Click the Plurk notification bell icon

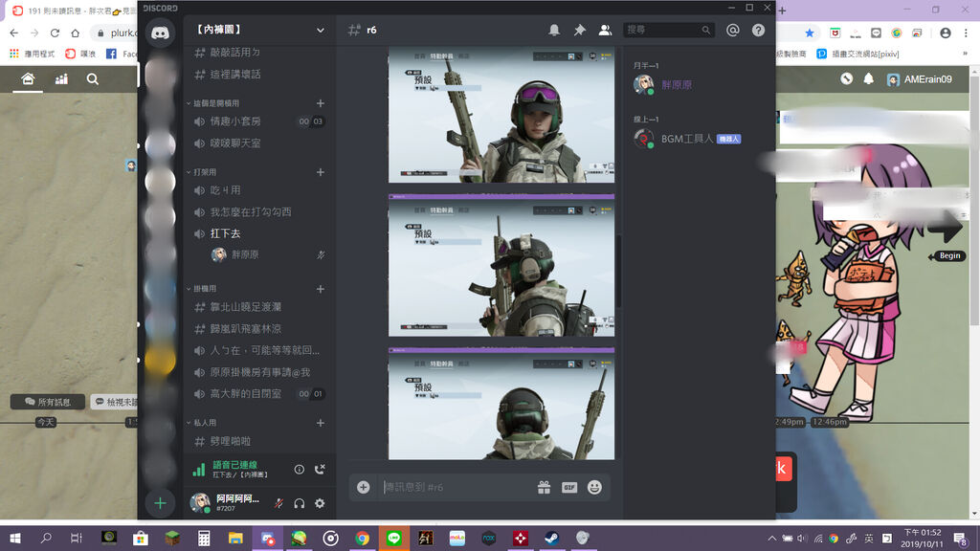869,78
